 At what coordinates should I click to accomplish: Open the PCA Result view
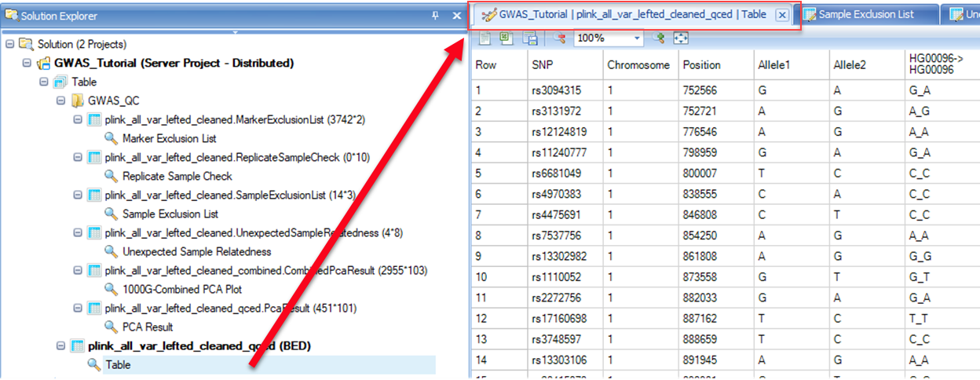point(148,327)
